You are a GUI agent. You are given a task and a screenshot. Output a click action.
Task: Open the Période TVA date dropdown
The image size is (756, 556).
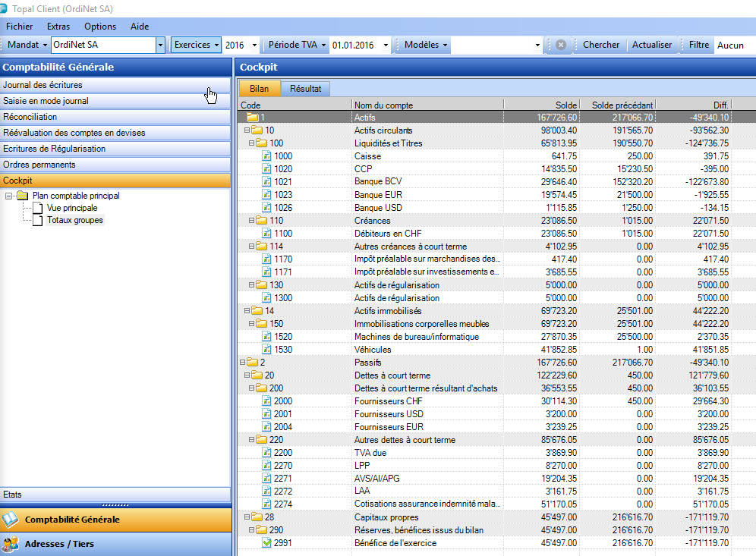386,45
